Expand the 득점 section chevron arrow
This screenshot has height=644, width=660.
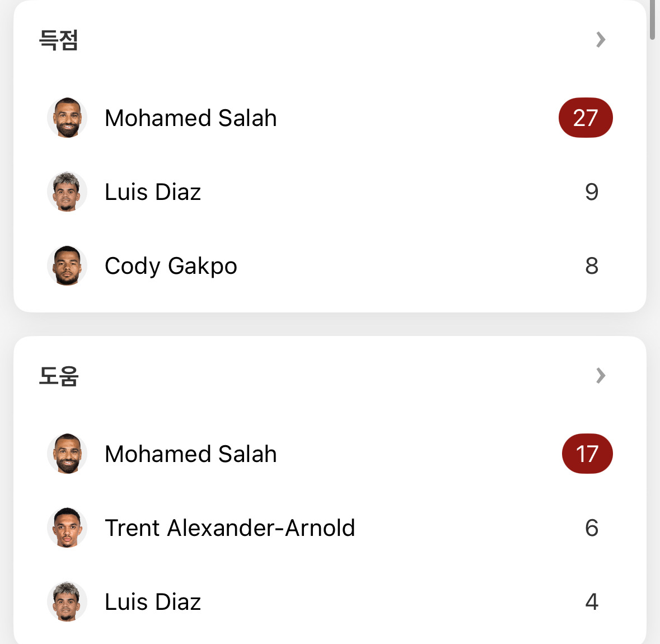[601, 40]
